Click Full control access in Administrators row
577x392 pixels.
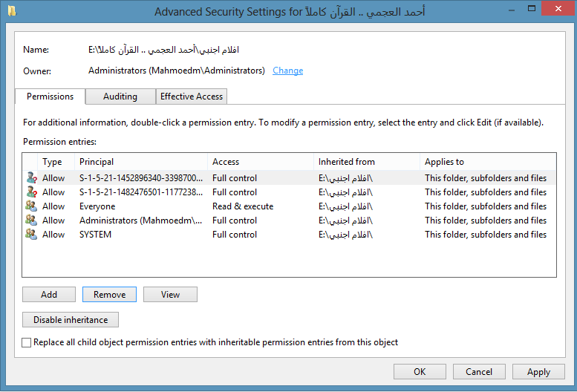click(235, 220)
